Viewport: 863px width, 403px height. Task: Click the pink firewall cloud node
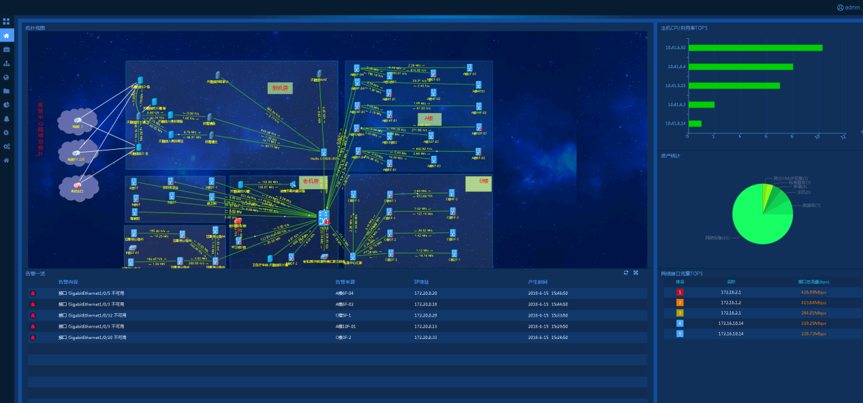(x=78, y=187)
